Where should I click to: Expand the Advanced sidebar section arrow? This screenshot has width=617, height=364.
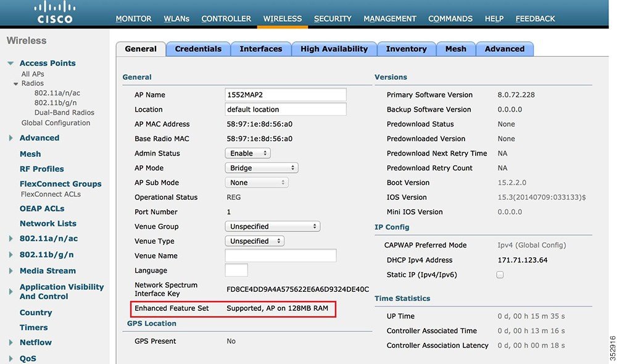[10, 138]
